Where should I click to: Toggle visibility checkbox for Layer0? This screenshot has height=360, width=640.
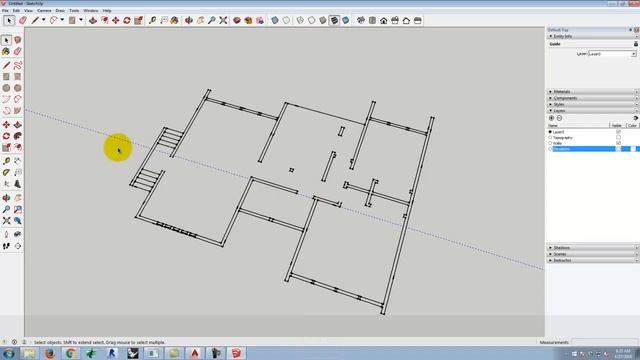618,132
